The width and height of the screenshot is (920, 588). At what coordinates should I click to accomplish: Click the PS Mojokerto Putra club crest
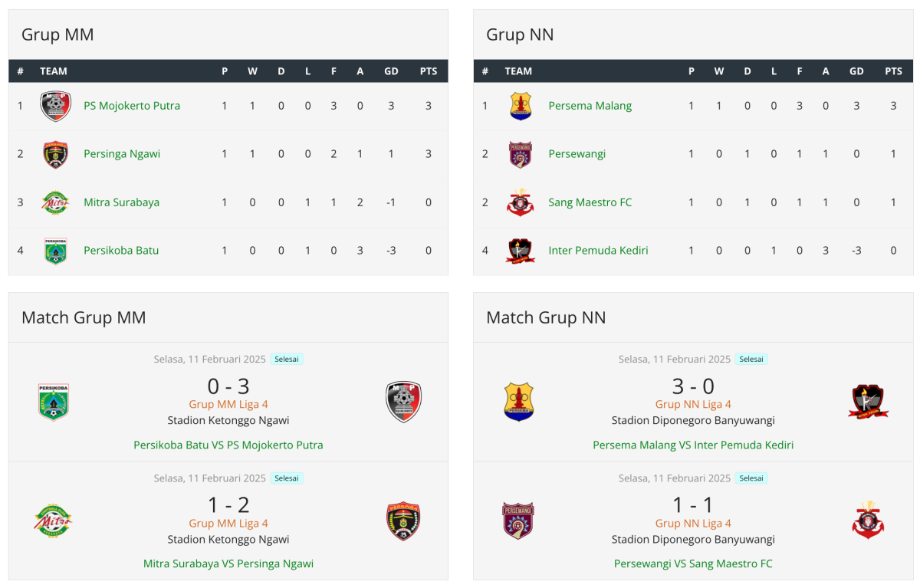pos(55,106)
